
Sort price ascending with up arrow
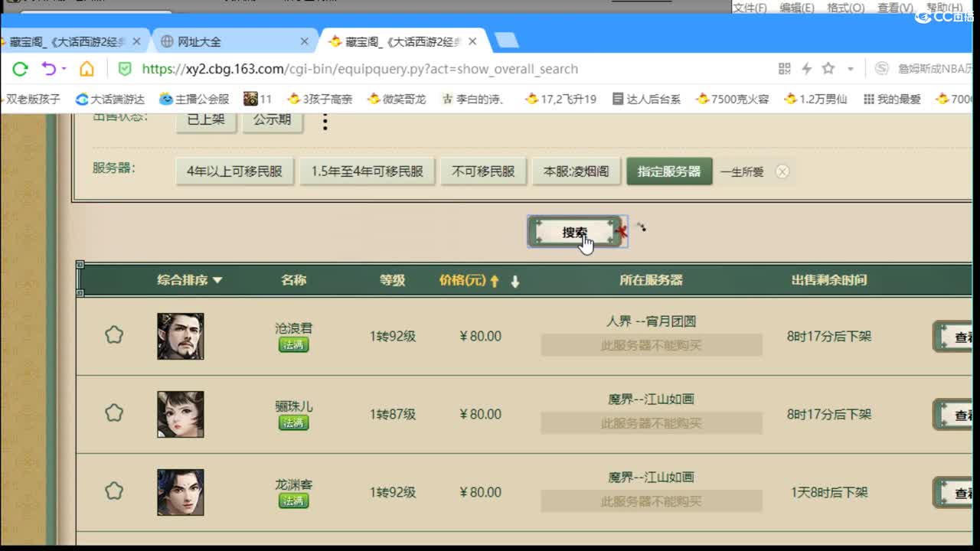tap(495, 281)
